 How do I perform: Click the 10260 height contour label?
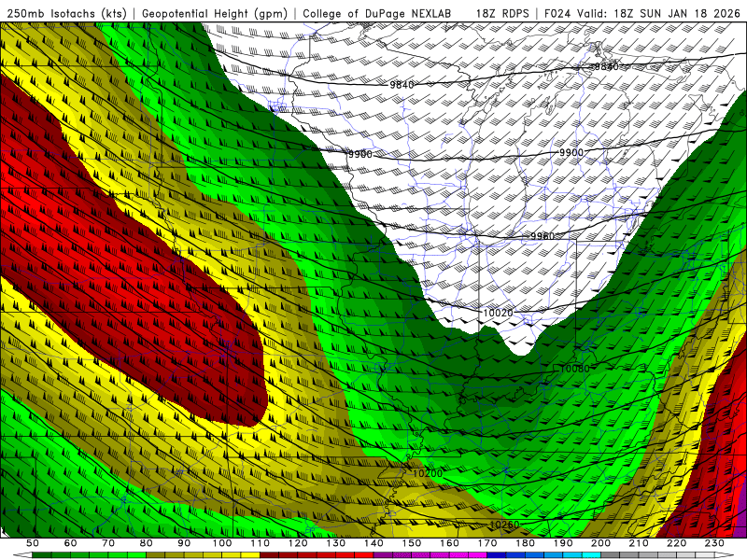click(x=504, y=525)
